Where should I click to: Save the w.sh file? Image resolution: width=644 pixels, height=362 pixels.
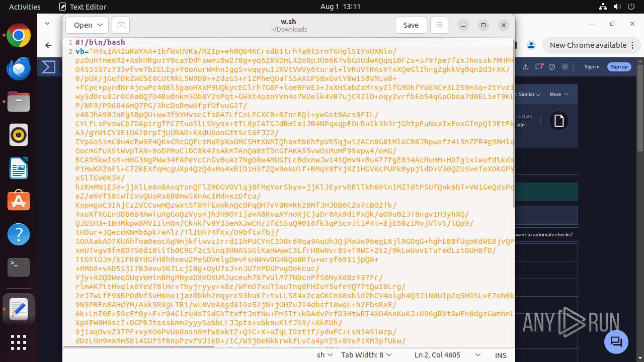point(411,25)
